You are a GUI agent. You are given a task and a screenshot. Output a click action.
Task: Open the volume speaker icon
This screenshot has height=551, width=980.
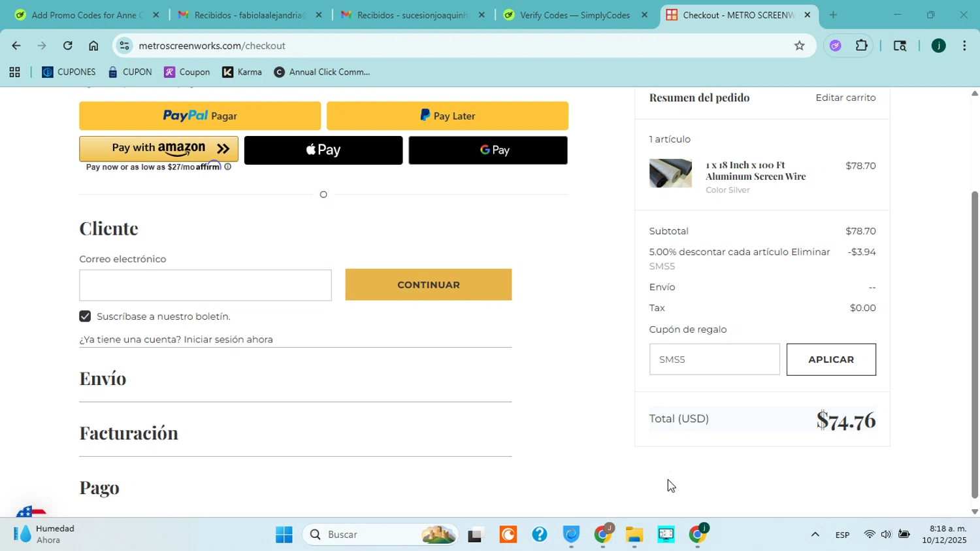point(886,535)
